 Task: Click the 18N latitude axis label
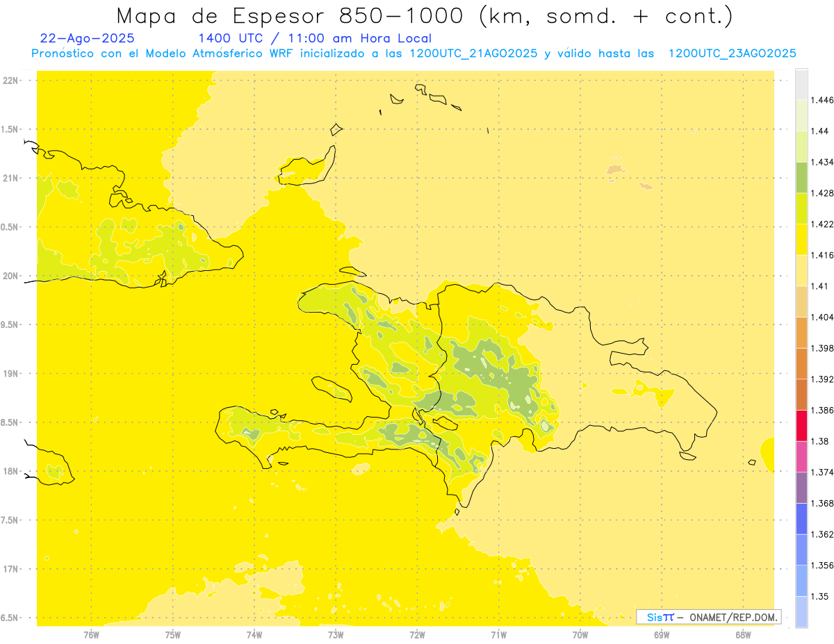pyautogui.click(x=11, y=472)
